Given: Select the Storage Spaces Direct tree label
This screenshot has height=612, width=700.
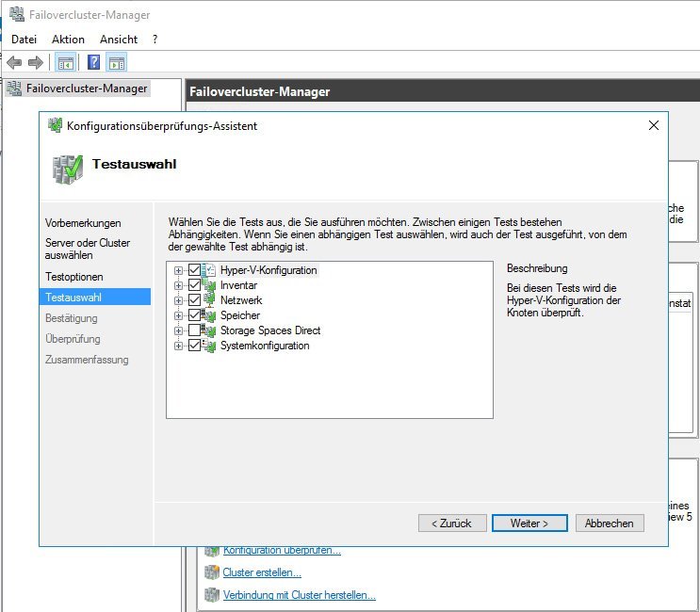Looking at the screenshot, I should click(x=270, y=330).
